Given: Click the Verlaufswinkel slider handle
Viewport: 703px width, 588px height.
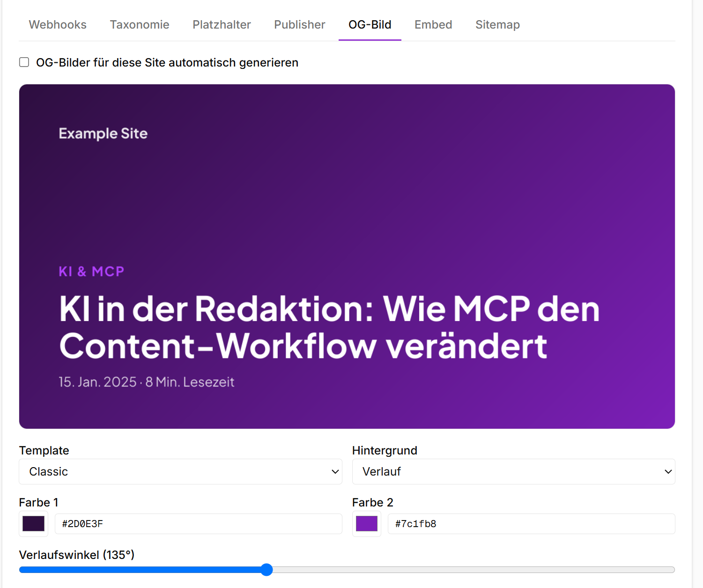Looking at the screenshot, I should 266,570.
